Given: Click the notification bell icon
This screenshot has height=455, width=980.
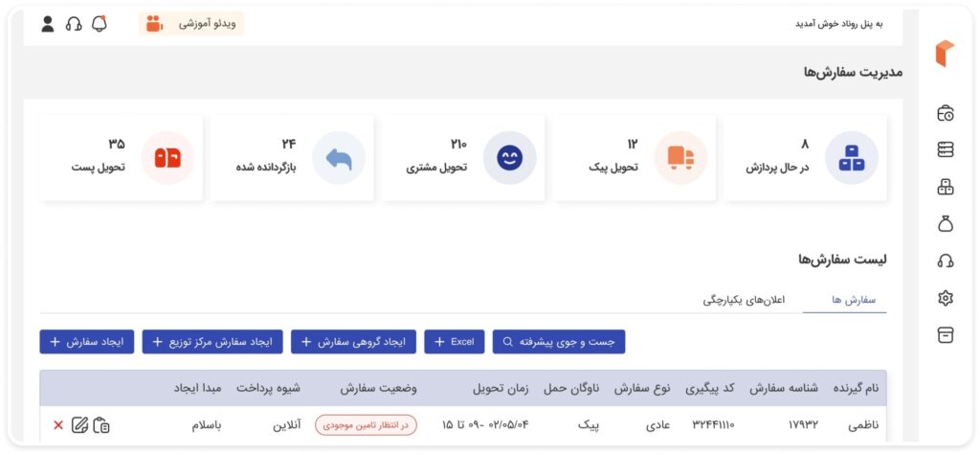Looking at the screenshot, I should (x=100, y=24).
